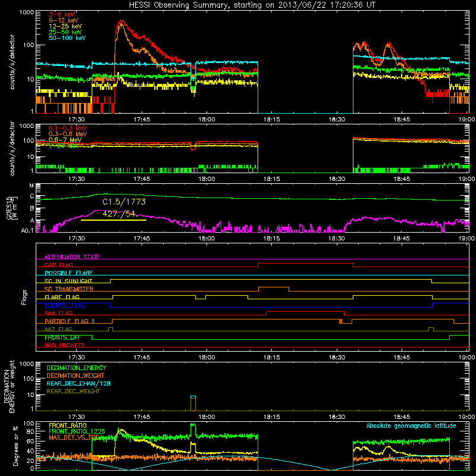The width and height of the screenshot is (476, 476).
Task: Click the DECIMATION ENERGY or weight axis title
Action: [x=9, y=386]
